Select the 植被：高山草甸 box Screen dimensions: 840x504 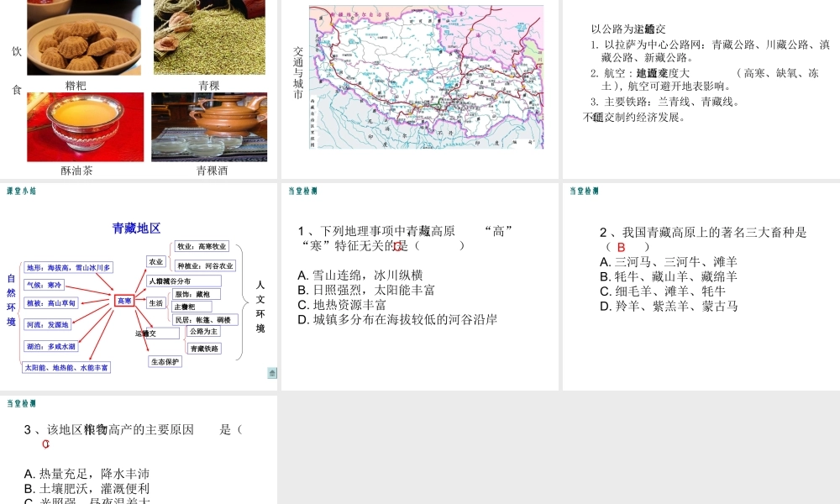click(x=51, y=302)
